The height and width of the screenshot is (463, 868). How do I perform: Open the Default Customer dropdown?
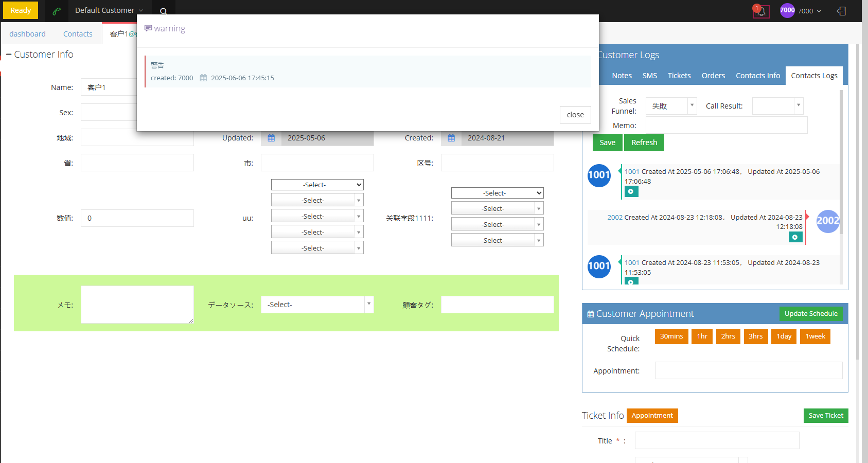tap(109, 10)
